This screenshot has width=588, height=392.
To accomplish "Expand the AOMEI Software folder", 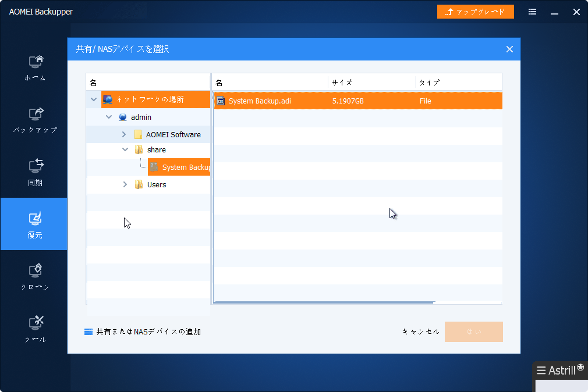I will pos(124,134).
